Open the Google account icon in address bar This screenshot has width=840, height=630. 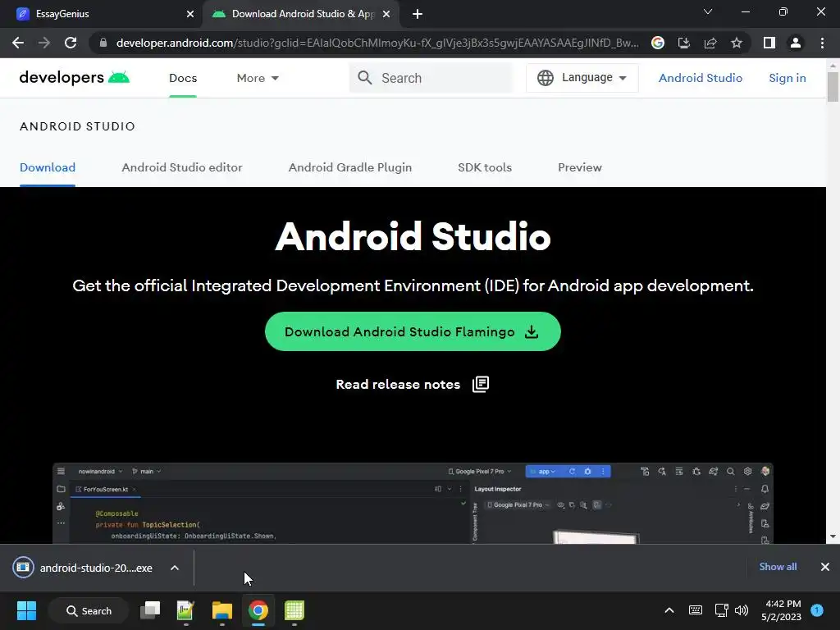tap(657, 43)
